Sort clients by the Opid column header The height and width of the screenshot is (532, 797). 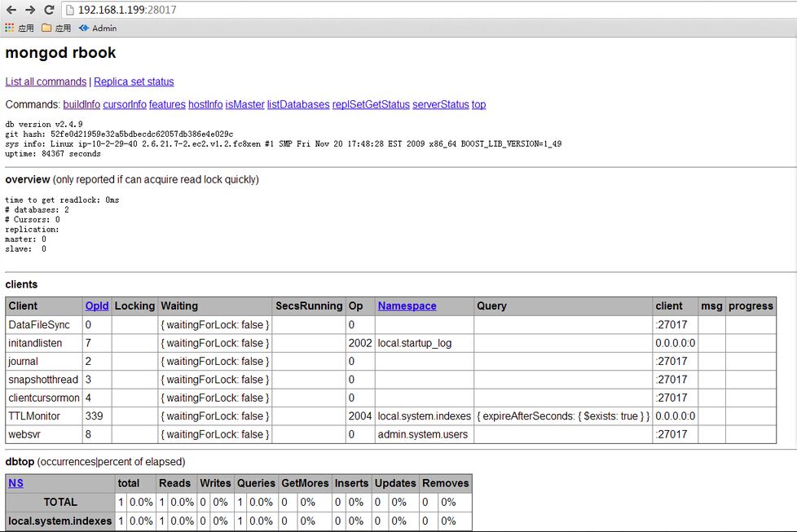(96, 306)
